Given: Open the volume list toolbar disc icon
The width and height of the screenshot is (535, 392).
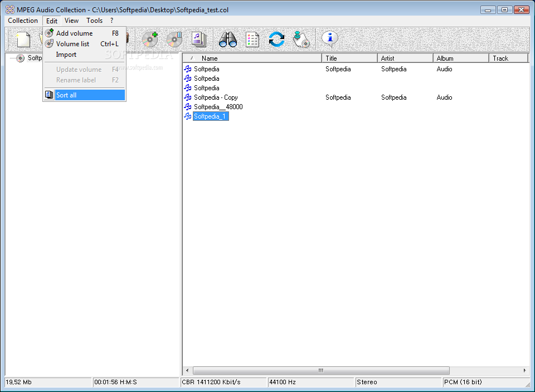Looking at the screenshot, I should tap(174, 39).
